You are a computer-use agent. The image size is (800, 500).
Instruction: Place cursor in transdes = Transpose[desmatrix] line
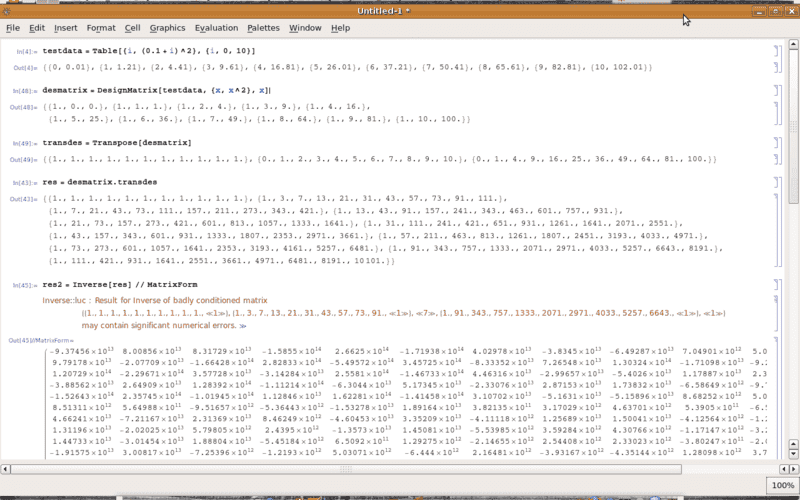[x=117, y=143]
